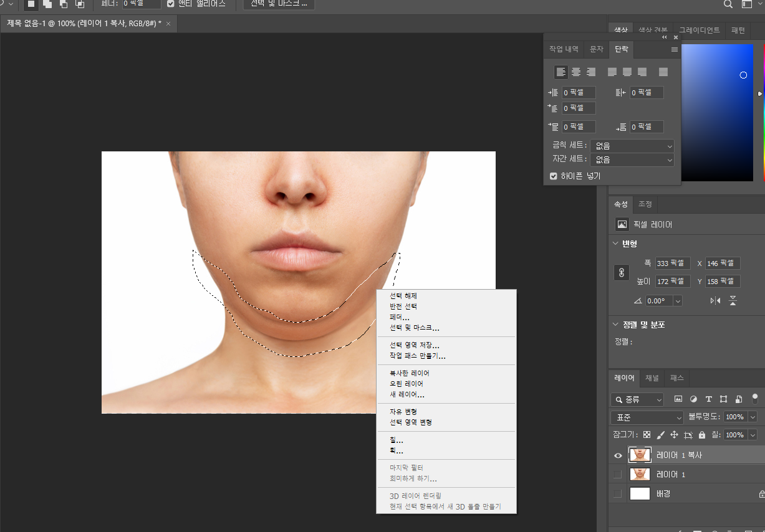
Task: Click the lock position icon
Action: pyautogui.click(x=674, y=434)
